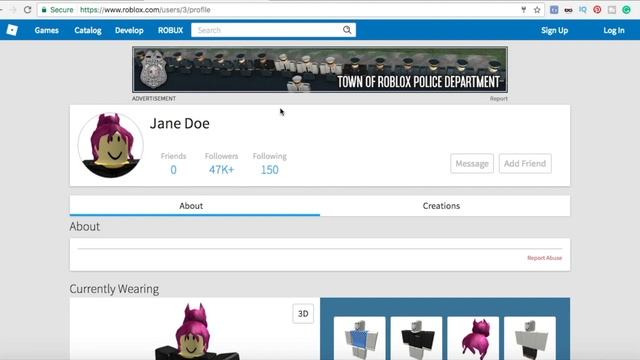Open the blue shirt item thumbnail
This screenshot has height=360, width=640.
pos(359,338)
